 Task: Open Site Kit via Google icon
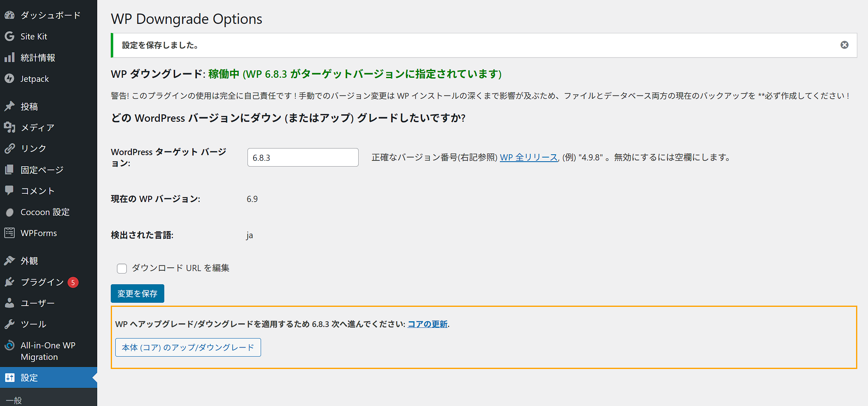pos(9,37)
